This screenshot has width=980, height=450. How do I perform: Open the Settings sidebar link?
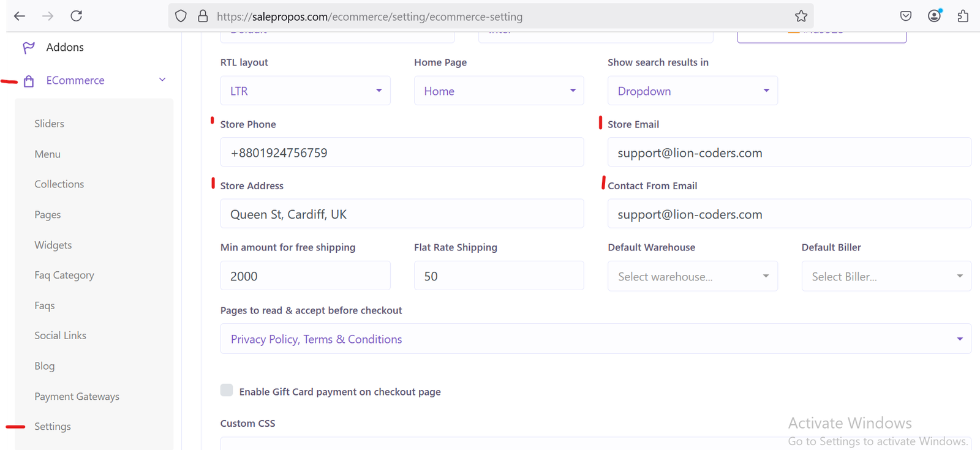(x=53, y=427)
